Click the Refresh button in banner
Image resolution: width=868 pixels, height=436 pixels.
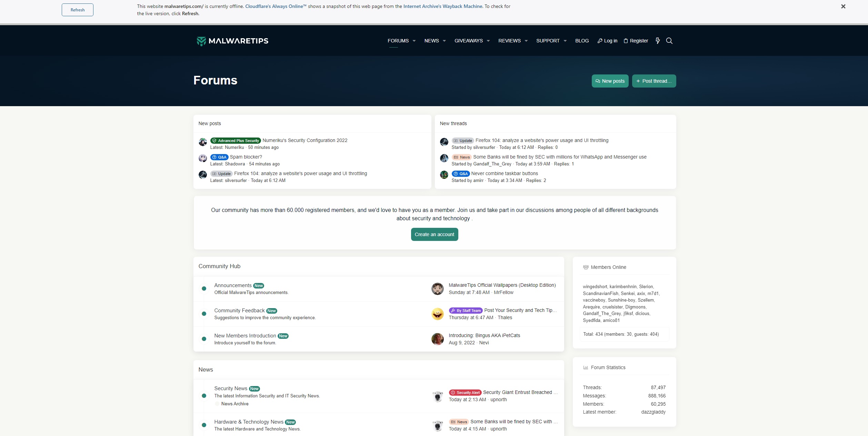77,10
